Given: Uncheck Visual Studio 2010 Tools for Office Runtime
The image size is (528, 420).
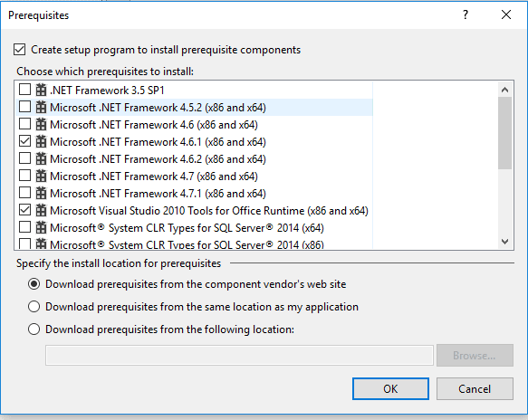Looking at the screenshot, I should point(25,210).
